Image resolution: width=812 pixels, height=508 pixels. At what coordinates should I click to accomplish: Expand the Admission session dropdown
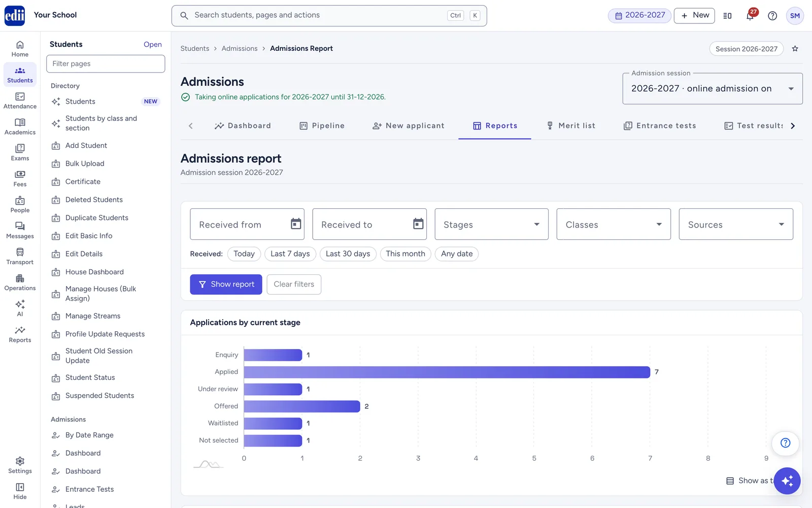pyautogui.click(x=713, y=88)
